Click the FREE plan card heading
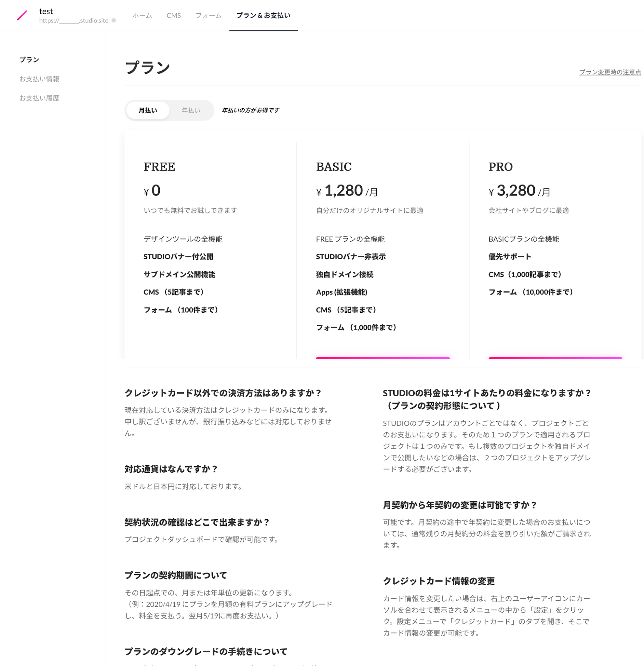 point(159,167)
